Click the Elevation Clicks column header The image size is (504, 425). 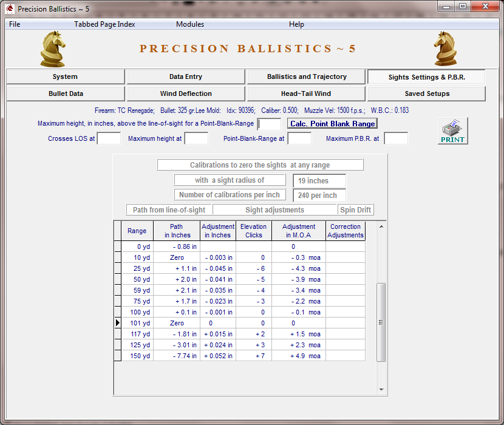(254, 231)
